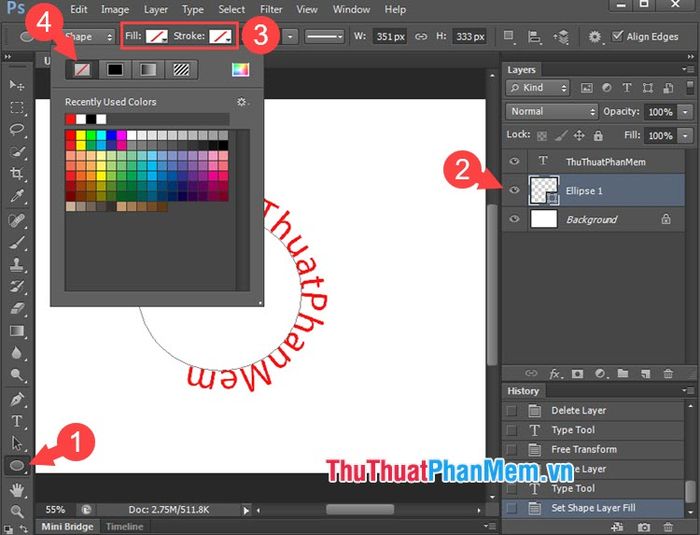700x535 pixels.
Task: Toggle lock transparent pixels
Action: [542, 136]
